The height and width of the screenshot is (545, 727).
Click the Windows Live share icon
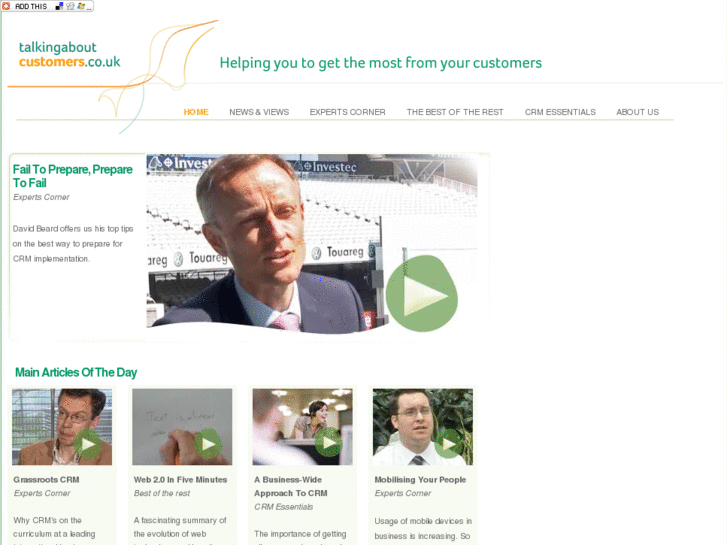81,6
